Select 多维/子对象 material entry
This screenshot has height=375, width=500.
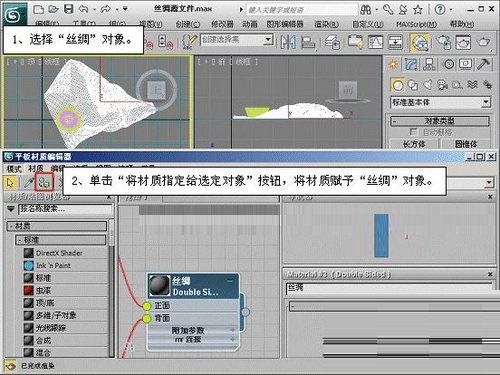coord(65,315)
